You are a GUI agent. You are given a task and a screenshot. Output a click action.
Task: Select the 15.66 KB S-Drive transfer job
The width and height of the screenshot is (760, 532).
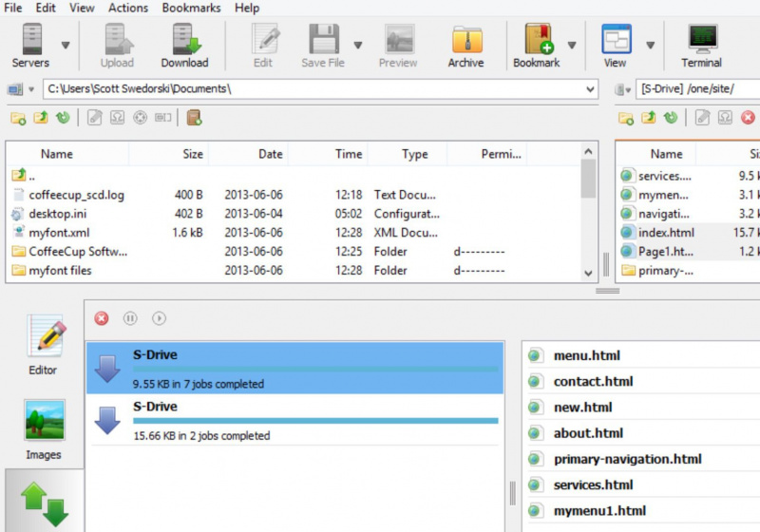(x=295, y=420)
